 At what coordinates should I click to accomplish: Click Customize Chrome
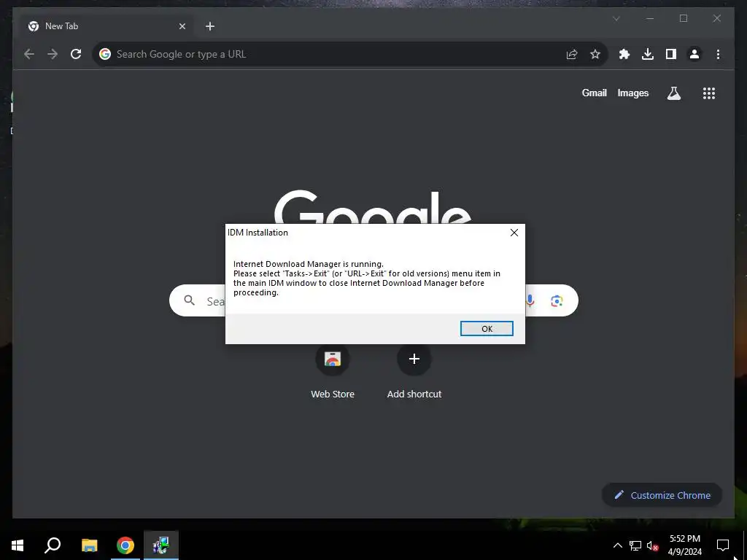(662, 495)
